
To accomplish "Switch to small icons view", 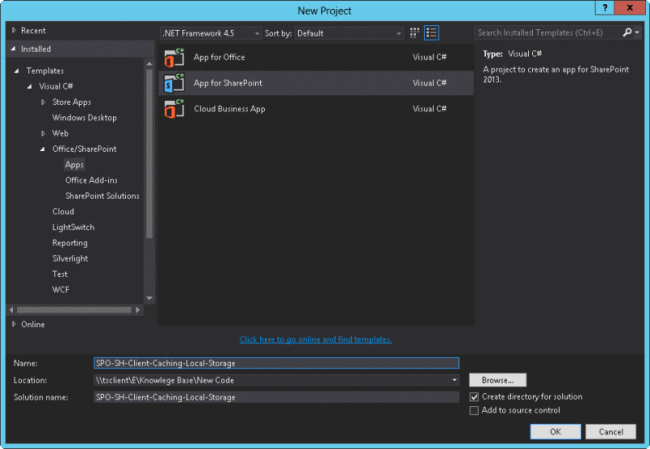I will 414,33.
